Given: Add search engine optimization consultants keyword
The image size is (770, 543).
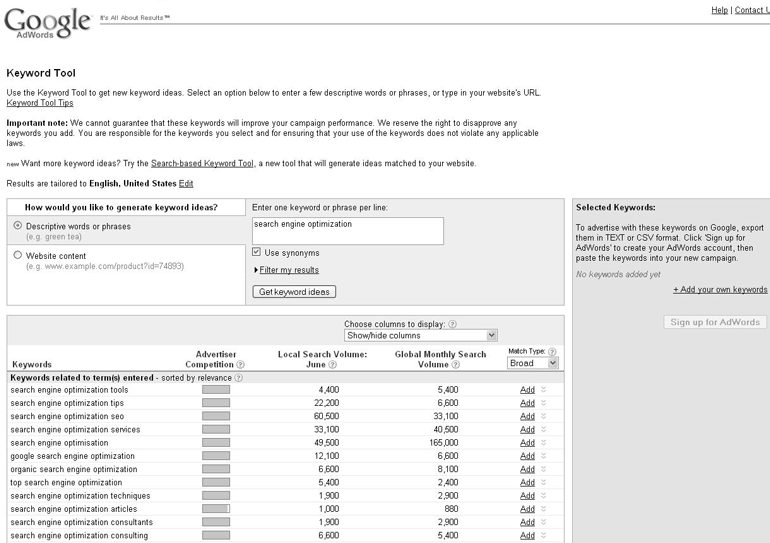Looking at the screenshot, I should 527,522.
